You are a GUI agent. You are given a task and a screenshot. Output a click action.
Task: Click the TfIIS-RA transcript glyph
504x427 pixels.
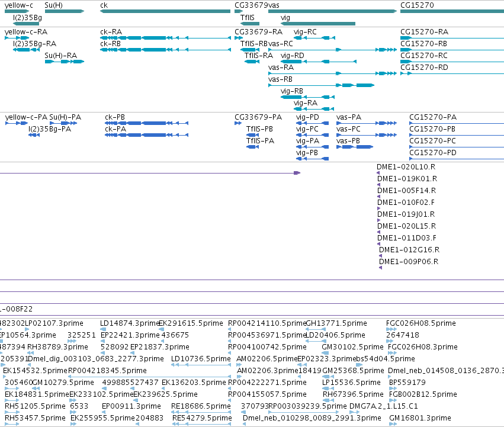click(x=252, y=62)
